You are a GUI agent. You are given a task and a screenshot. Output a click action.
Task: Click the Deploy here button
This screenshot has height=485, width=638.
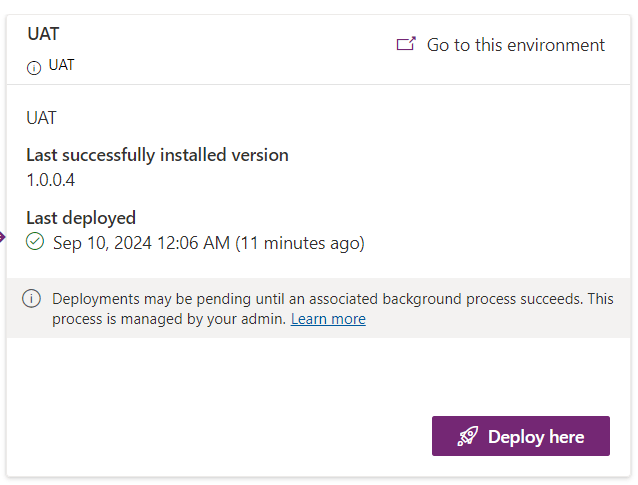pos(521,436)
